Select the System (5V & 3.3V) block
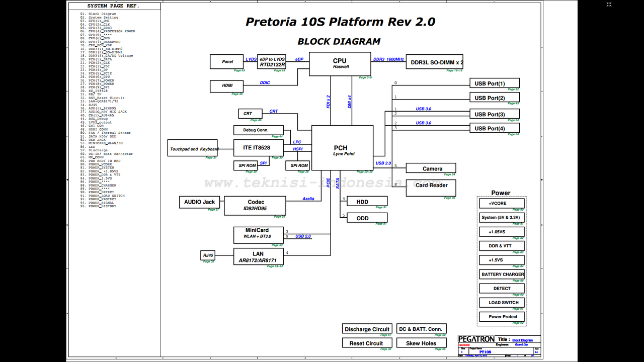The width and height of the screenshot is (644, 362). coord(502,218)
